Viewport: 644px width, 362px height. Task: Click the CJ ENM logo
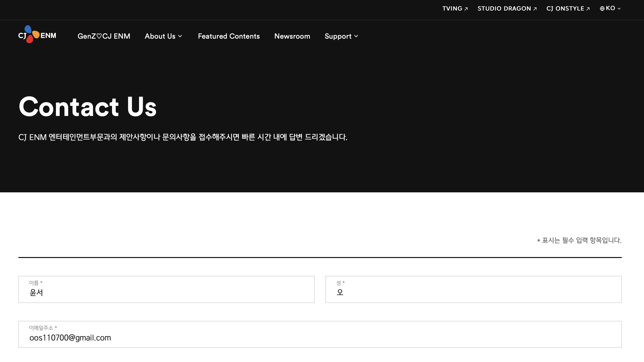37,34
